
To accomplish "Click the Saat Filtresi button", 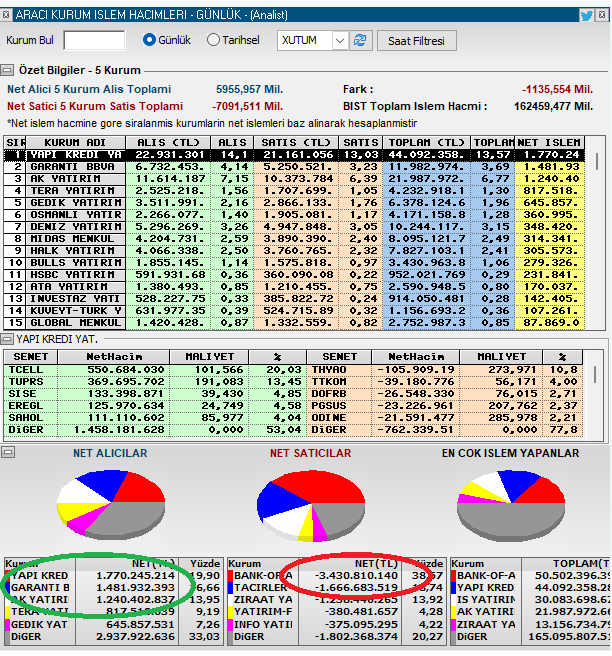I will tap(416, 41).
